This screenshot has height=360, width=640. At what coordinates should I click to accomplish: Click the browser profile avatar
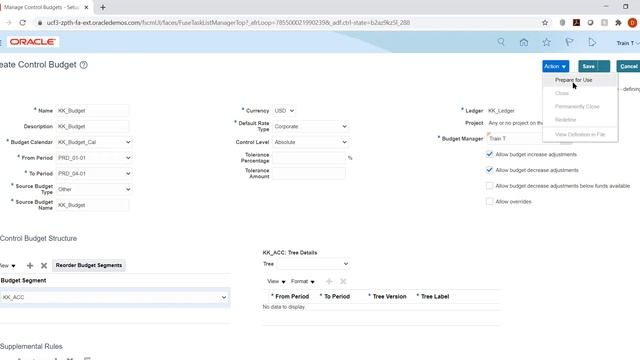632,23
